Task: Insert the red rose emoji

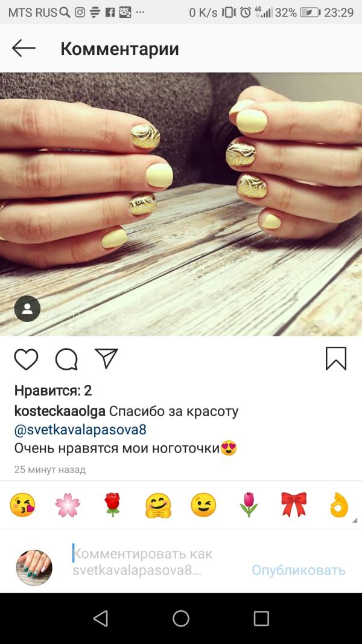Action: tap(112, 505)
